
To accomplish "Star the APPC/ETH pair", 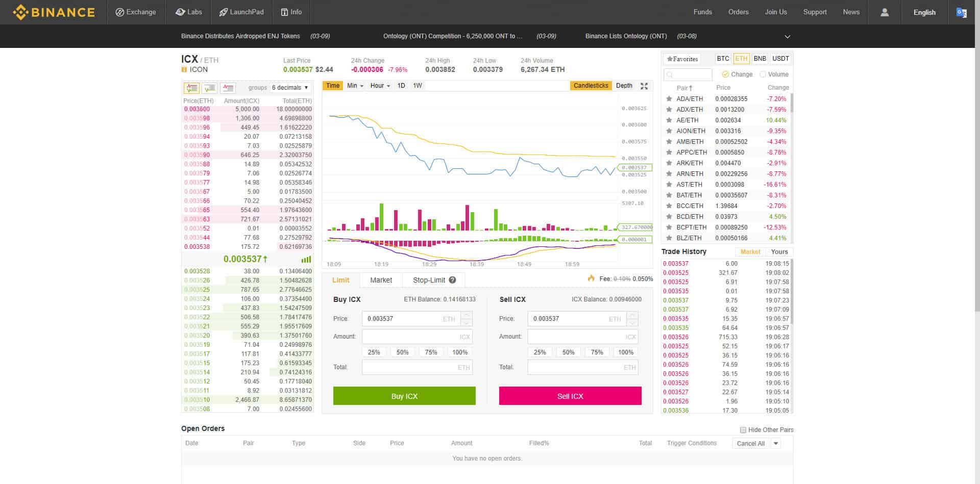I will click(669, 152).
